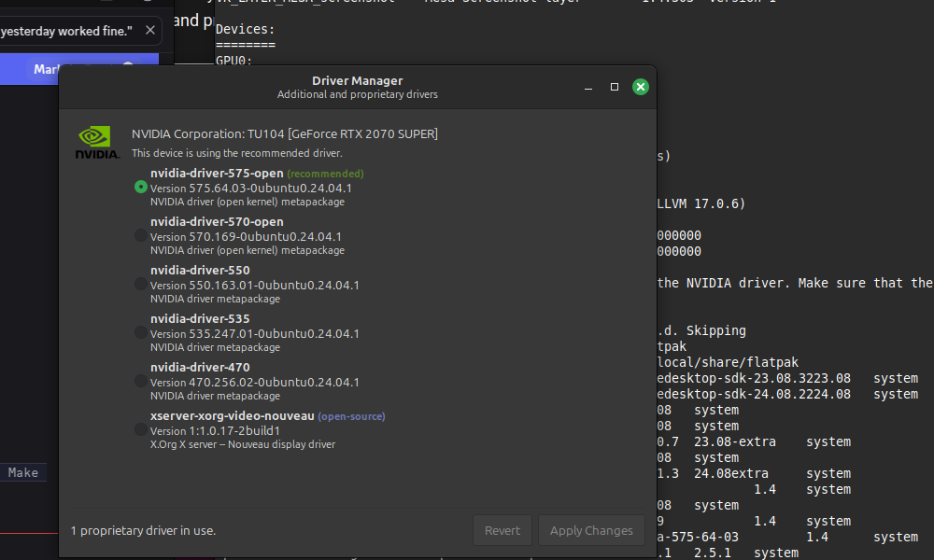Minimize the Driver Manager window

[588, 88]
